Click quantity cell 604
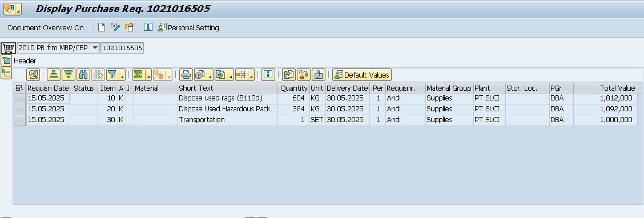The image size is (644, 218). 293,99
